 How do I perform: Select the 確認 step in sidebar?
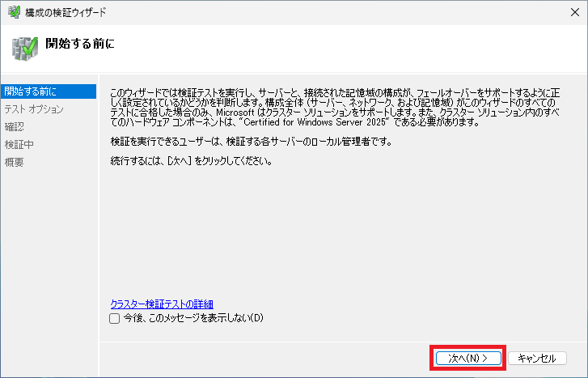click(15, 127)
